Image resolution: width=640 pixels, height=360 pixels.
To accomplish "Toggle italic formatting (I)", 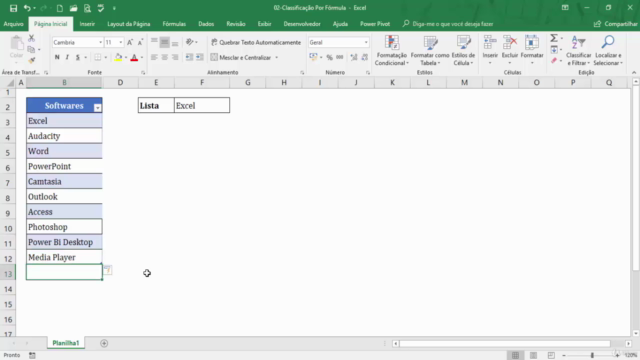I will 67,58.
